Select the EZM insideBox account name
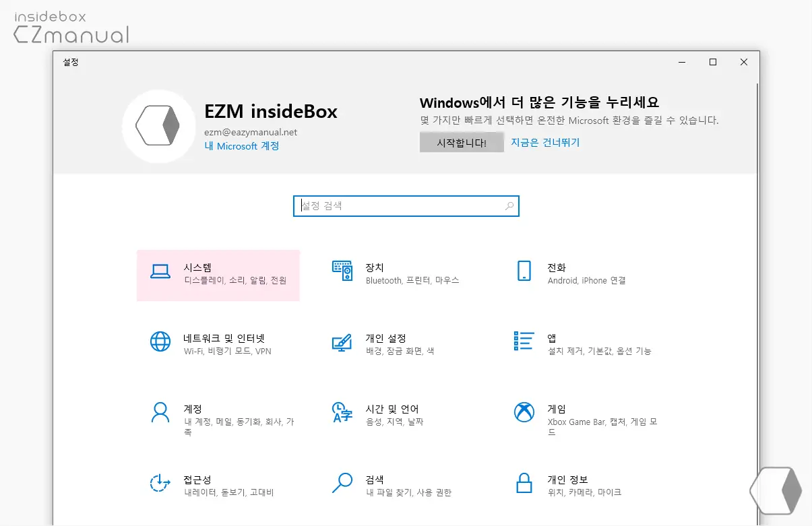The image size is (812, 526). pos(271,111)
